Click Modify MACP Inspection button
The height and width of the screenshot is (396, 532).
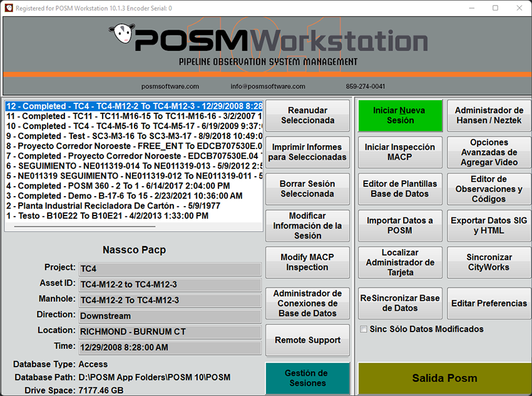coord(307,262)
